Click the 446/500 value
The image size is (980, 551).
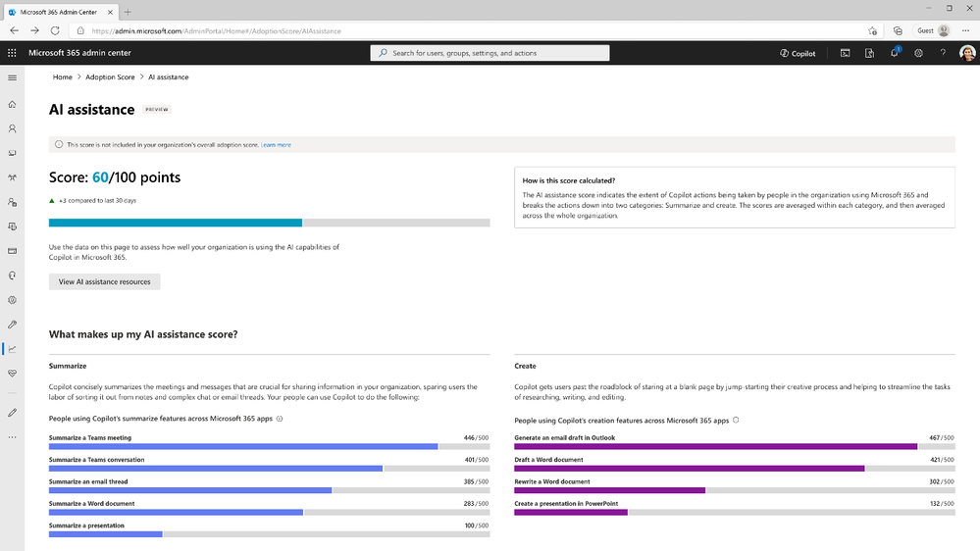click(476, 438)
